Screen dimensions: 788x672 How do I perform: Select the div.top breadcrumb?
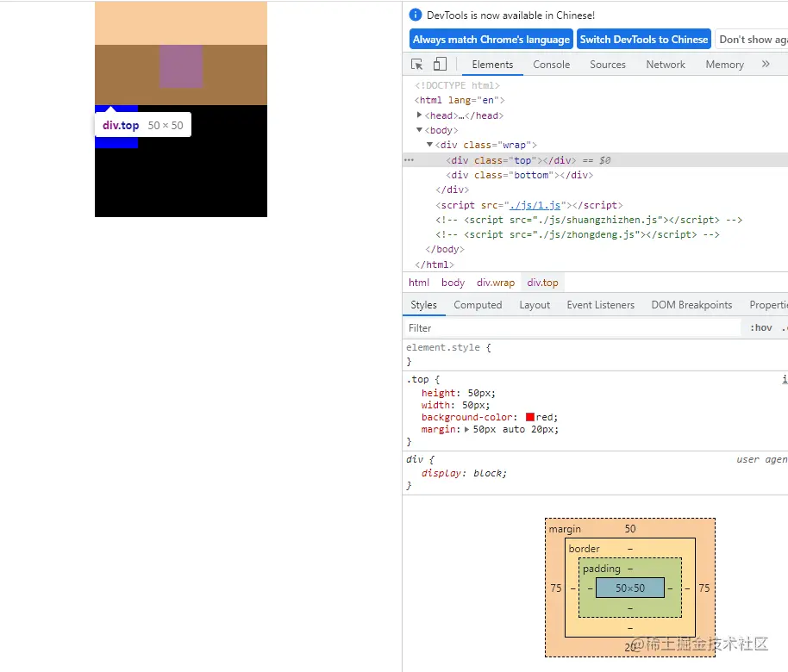(x=542, y=283)
